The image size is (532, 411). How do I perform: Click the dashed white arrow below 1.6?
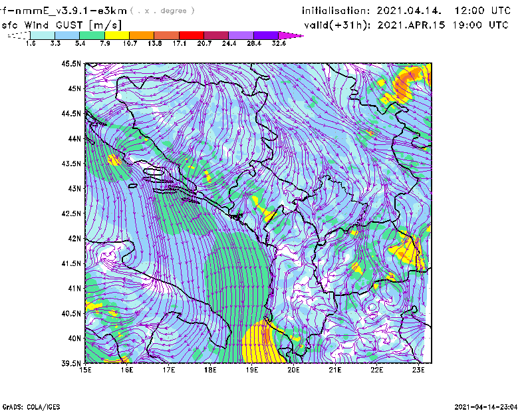coord(19,35)
